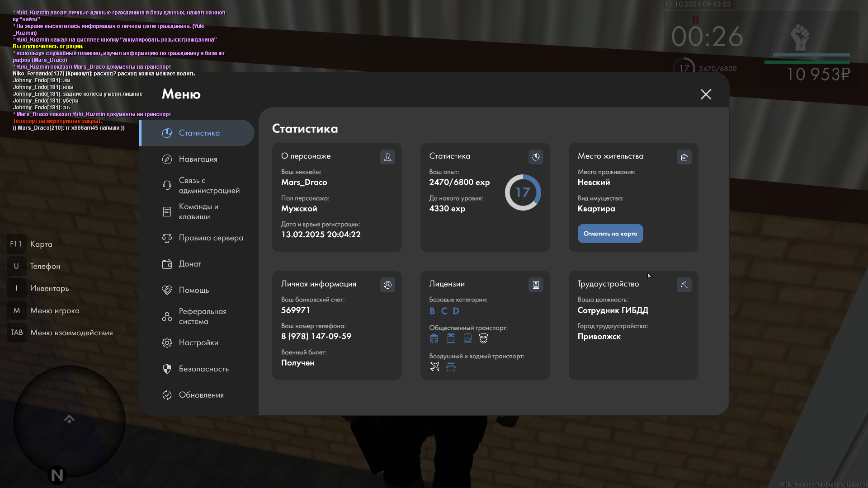
Task: Open the Навигация menu section
Action: [x=198, y=159]
